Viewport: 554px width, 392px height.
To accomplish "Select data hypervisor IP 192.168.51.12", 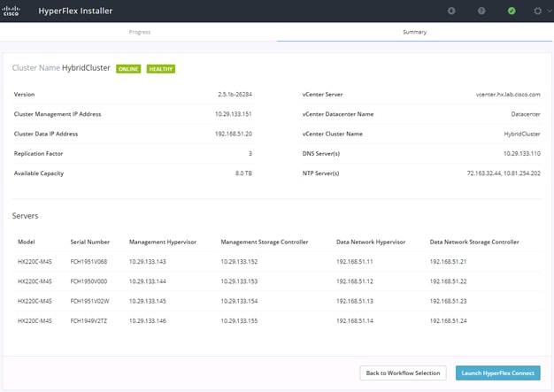I will coord(354,281).
